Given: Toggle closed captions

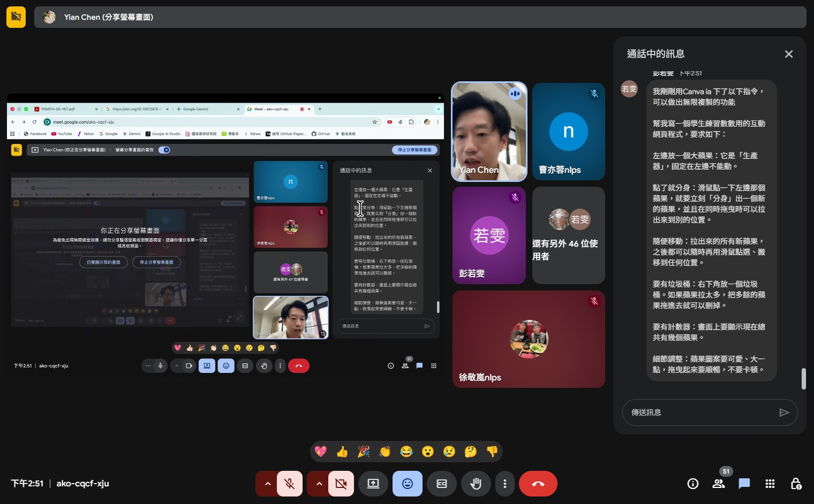Looking at the screenshot, I should [442, 484].
